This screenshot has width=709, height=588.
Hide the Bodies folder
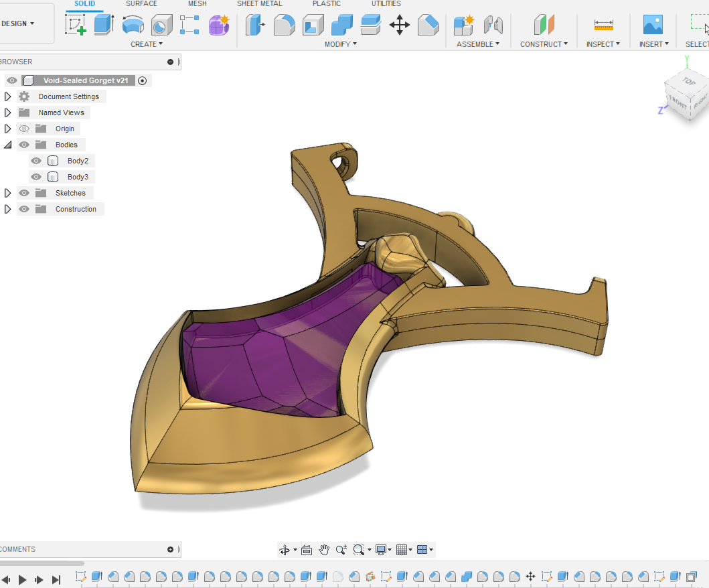(x=24, y=145)
